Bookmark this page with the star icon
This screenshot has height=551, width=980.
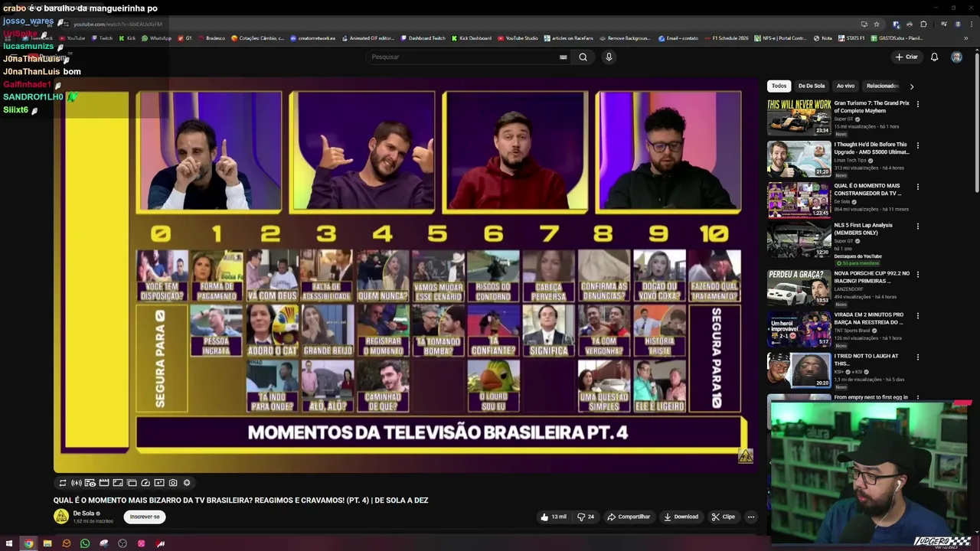coord(877,24)
